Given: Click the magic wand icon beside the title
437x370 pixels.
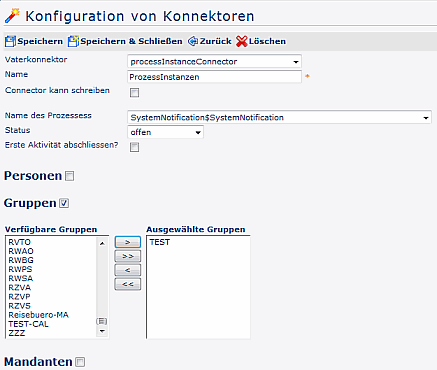Looking at the screenshot, I should coord(12,16).
